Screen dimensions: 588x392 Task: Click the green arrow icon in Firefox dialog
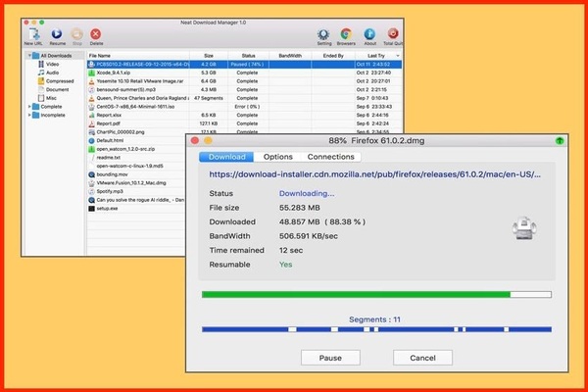(560, 141)
